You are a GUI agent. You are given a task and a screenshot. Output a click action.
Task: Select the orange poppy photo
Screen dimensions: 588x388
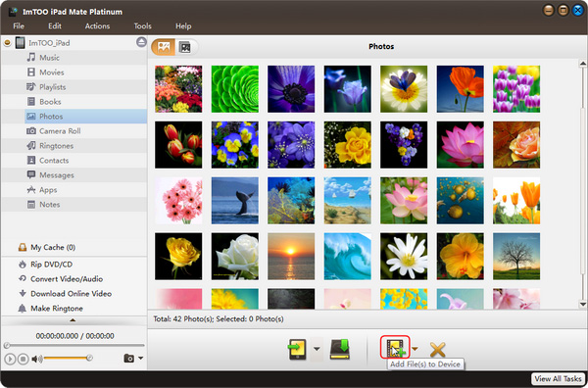click(461, 89)
